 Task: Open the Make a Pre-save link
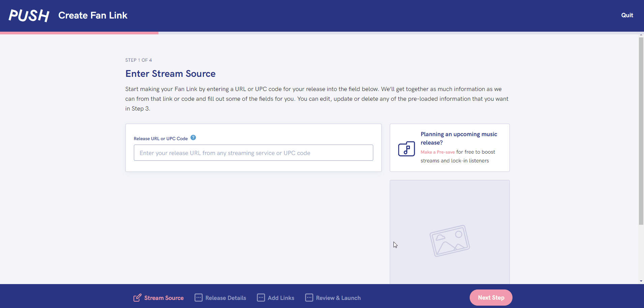[x=437, y=152]
